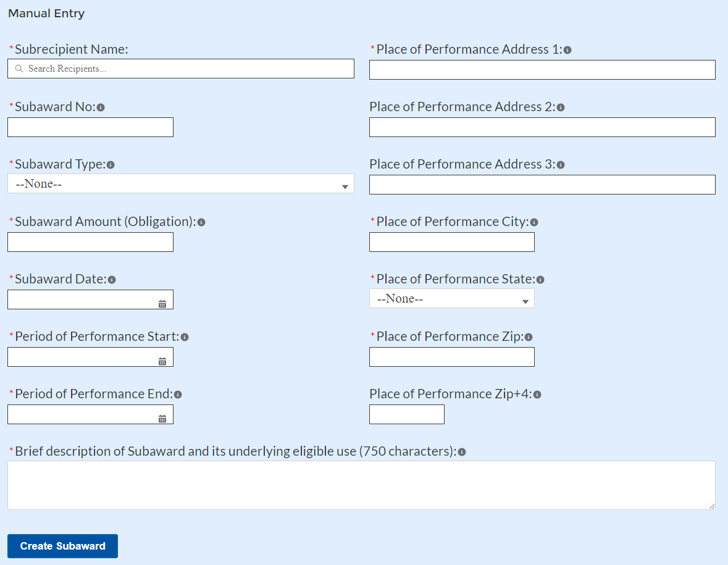
Task: Click info icon next to Subaward Type
Action: (x=111, y=165)
